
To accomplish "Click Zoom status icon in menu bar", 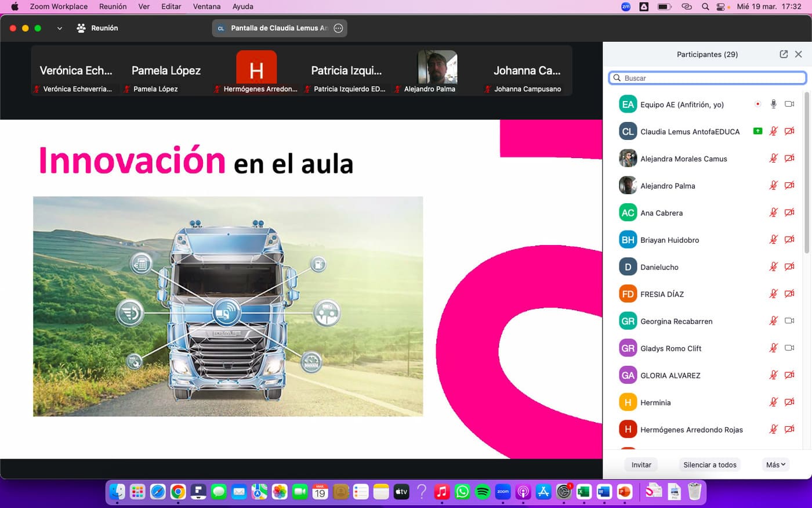I will 626,6.
